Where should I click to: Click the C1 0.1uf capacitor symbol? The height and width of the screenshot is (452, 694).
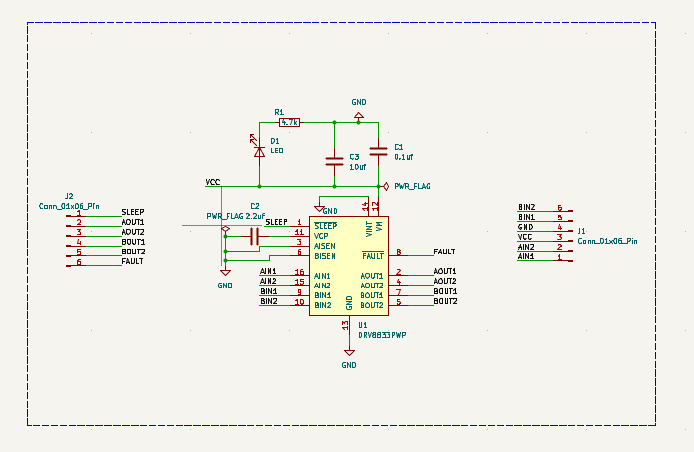coord(378,151)
